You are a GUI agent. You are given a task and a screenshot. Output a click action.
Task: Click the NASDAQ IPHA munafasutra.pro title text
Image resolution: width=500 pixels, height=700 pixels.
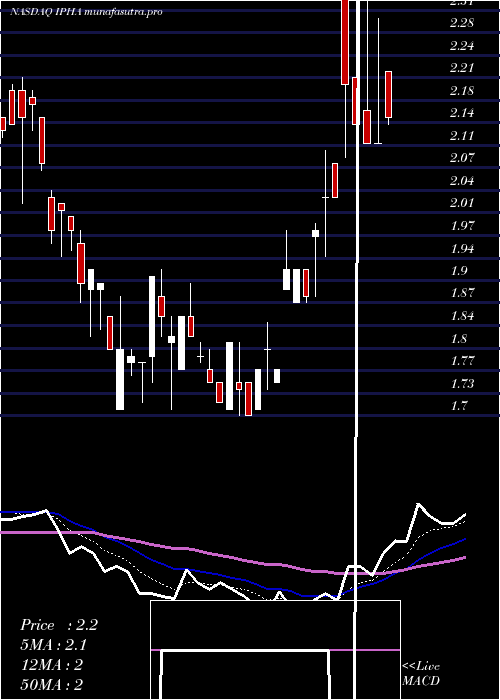click(86, 12)
